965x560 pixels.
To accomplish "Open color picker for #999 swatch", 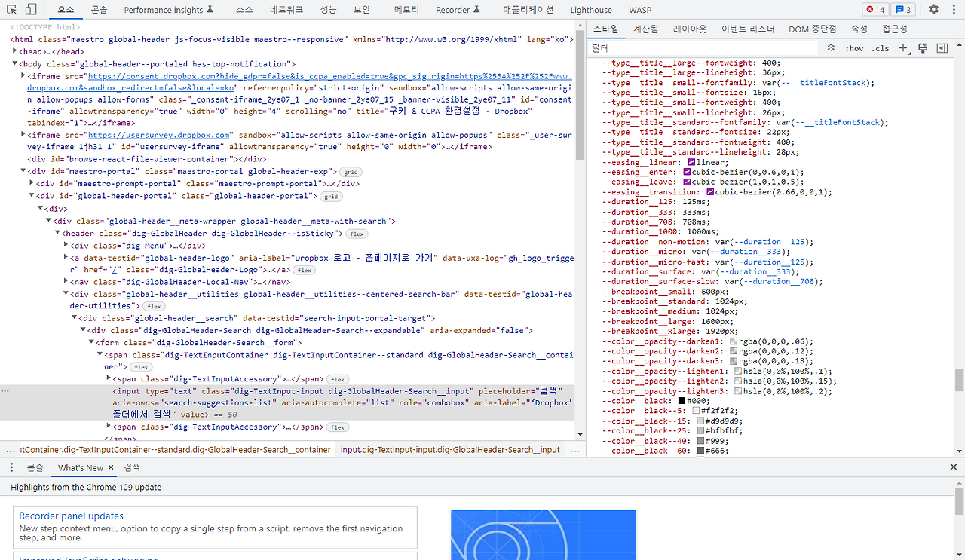I will (700, 441).
